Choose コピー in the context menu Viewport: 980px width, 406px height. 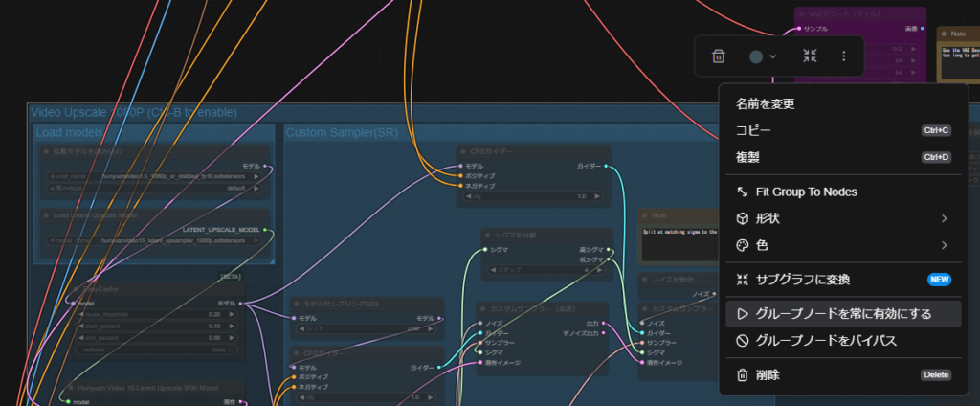pos(753,130)
